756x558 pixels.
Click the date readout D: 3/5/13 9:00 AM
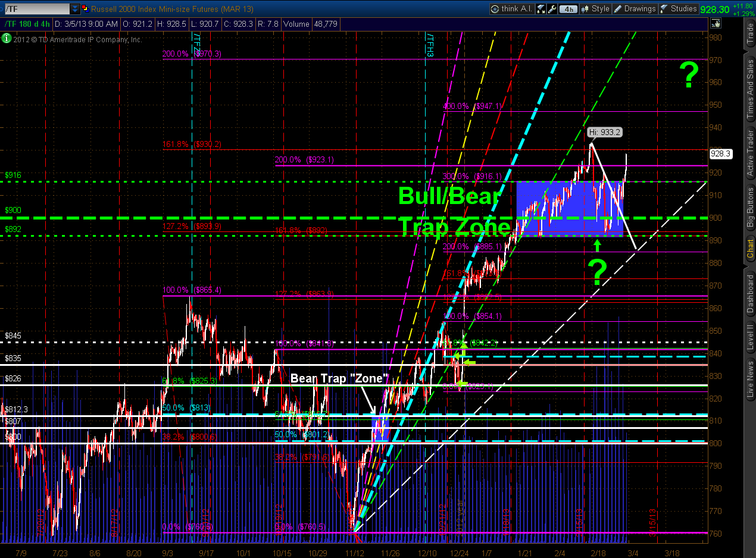point(87,24)
